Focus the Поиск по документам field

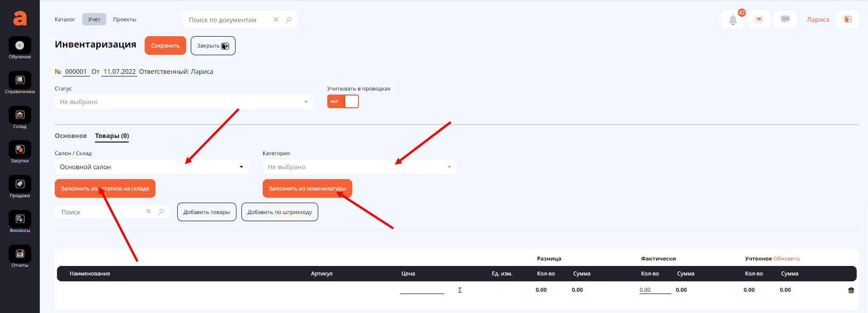pyautogui.click(x=228, y=20)
